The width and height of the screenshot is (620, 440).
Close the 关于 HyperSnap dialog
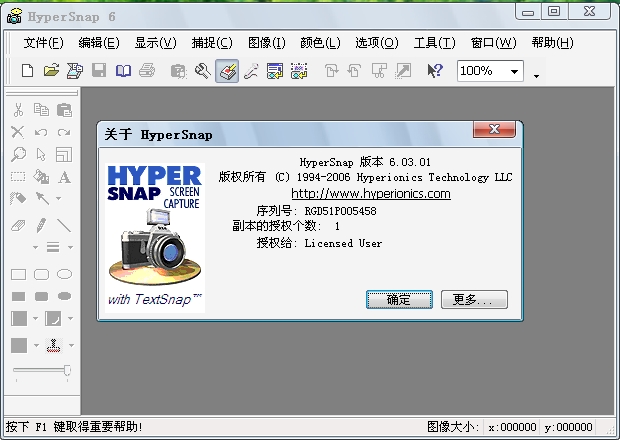[494, 129]
